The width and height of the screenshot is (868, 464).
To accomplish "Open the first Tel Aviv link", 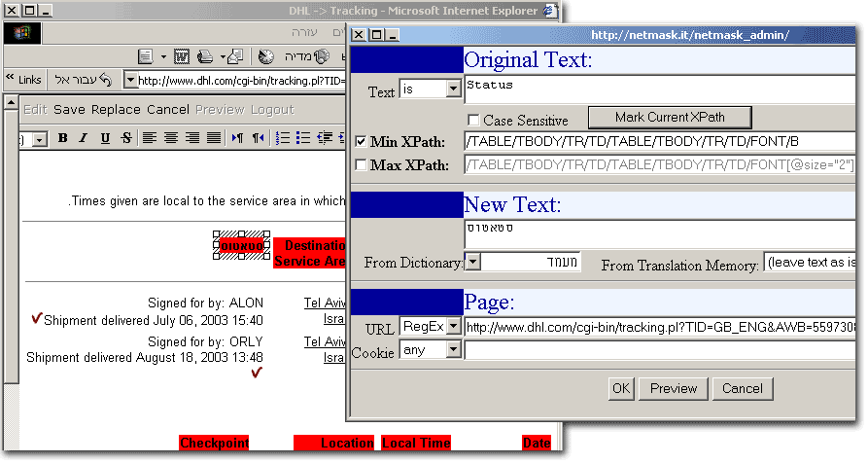I will (325, 303).
